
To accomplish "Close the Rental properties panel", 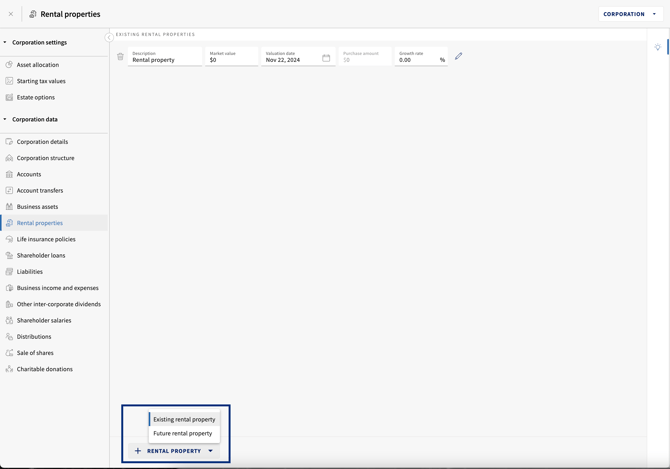I will pyautogui.click(x=11, y=14).
